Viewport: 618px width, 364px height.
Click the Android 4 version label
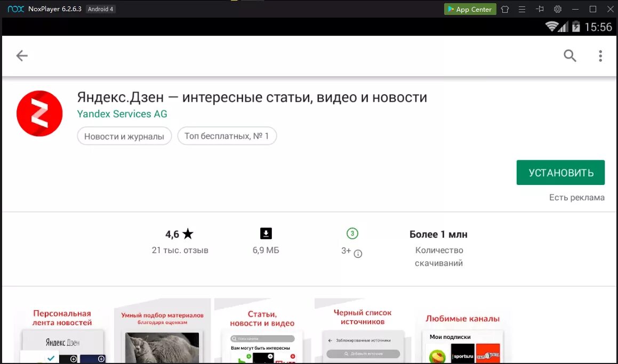tap(100, 9)
